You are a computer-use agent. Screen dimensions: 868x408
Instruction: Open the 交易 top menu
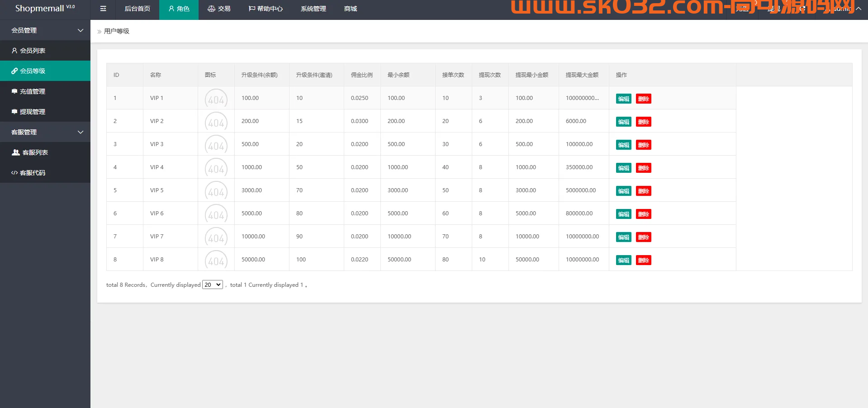point(219,9)
